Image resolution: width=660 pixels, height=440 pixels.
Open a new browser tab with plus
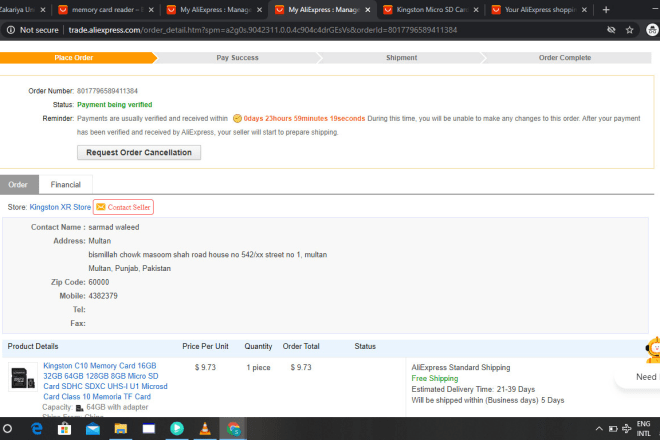tap(606, 10)
